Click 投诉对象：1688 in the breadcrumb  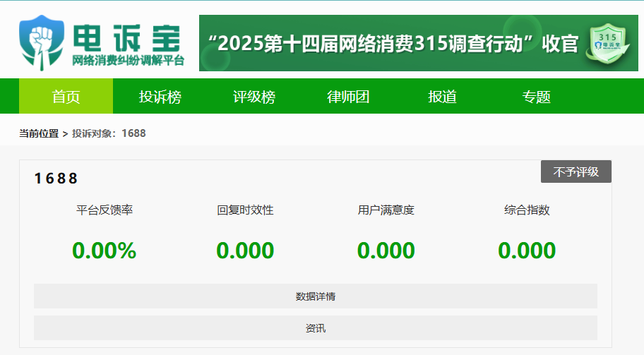[x=109, y=133]
